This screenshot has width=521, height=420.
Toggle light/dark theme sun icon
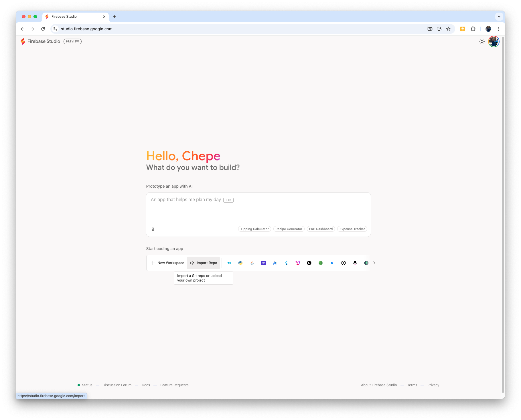(x=482, y=41)
